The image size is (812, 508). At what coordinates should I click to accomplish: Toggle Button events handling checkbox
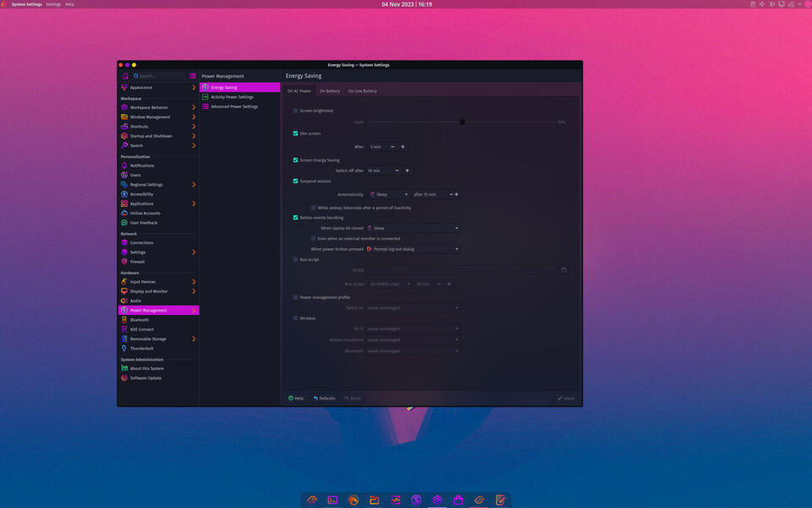[296, 218]
